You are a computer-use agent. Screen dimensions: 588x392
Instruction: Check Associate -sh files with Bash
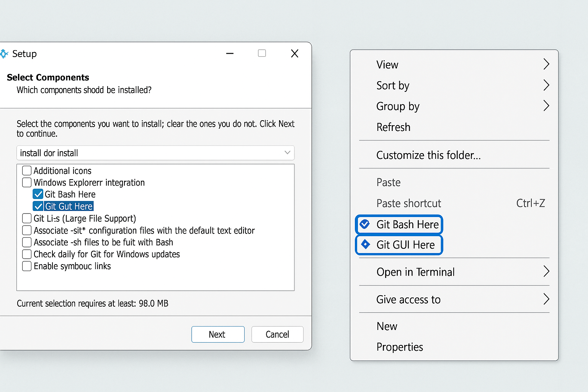(x=27, y=242)
